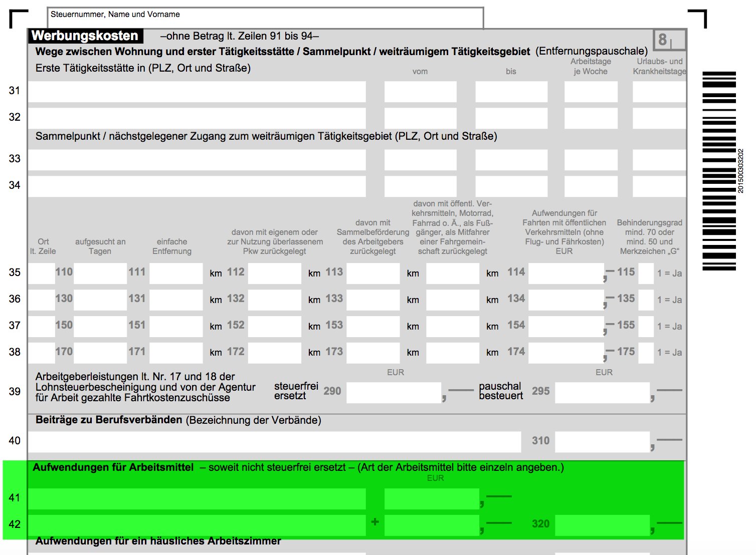This screenshot has width=756, height=555.
Task: Click field 320 Arbeitsmittel total
Action: click(603, 525)
